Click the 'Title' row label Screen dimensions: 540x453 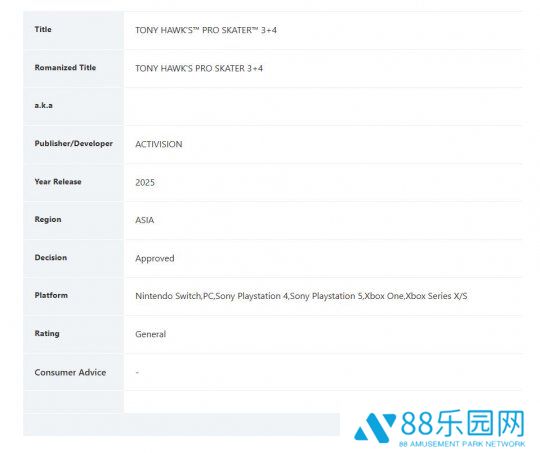coord(43,30)
